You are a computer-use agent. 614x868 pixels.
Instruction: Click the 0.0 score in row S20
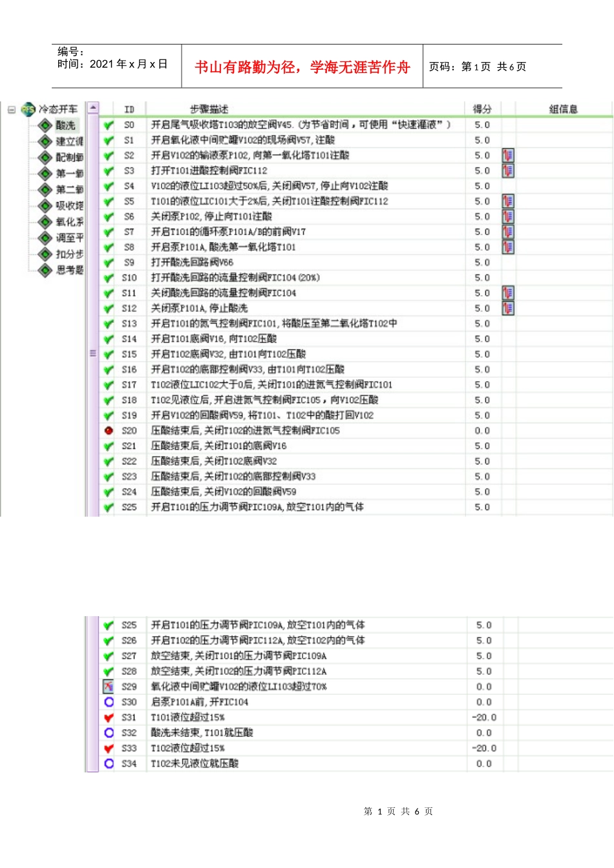[x=482, y=431]
